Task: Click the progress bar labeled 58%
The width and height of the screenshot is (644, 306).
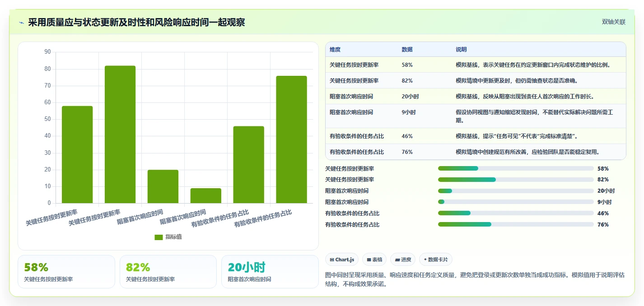Action: pos(516,168)
